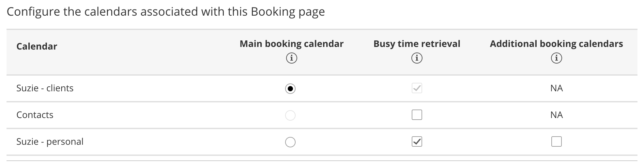The image size is (644, 163).
Task: Enable additional booking calendar for Suzie - personal
Action: tap(556, 141)
